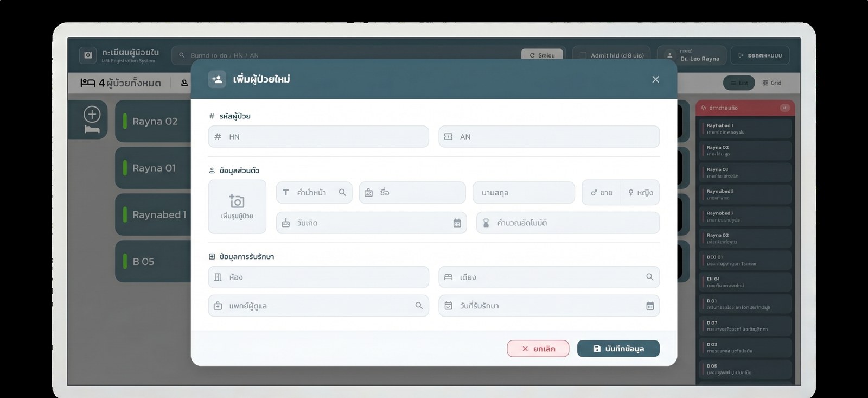Open calendar picker in วันเกิด field
Image resolution: width=868 pixels, height=398 pixels.
457,223
